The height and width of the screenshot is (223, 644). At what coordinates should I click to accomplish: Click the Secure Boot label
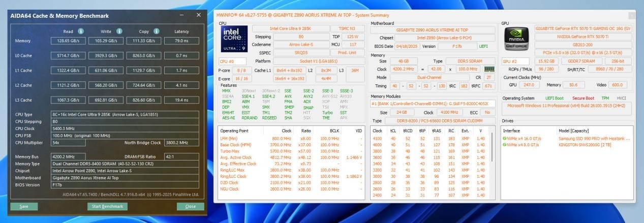(x=582, y=98)
